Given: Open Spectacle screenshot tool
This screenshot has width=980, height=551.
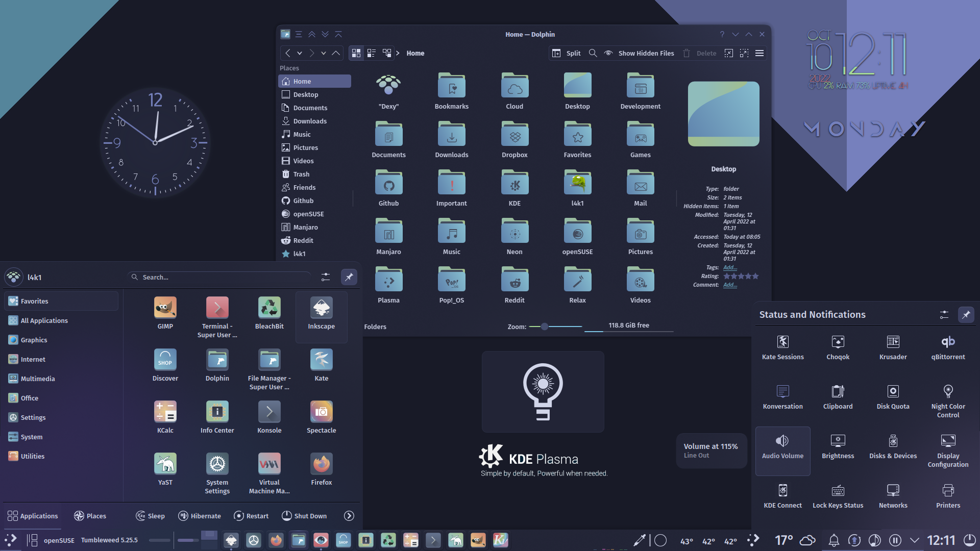Looking at the screenshot, I should click(321, 417).
